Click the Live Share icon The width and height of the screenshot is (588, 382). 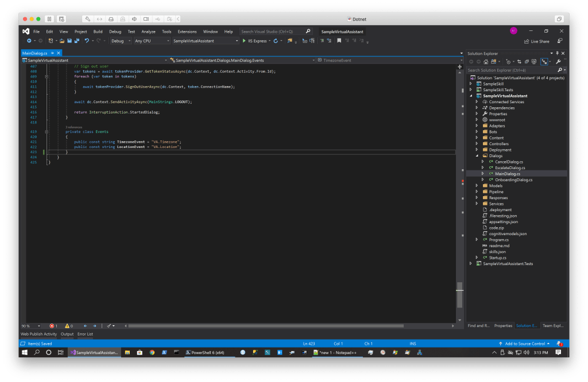point(527,41)
